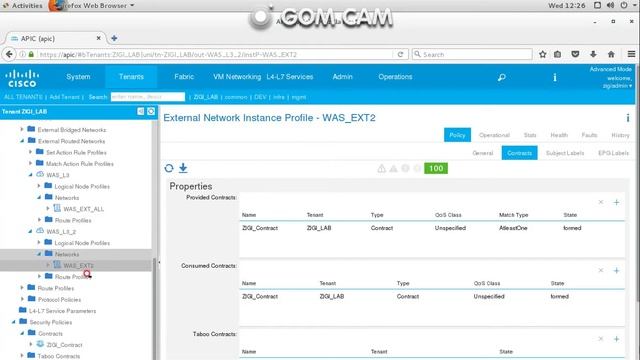Open the Subject Labels sub-tab

point(565,153)
